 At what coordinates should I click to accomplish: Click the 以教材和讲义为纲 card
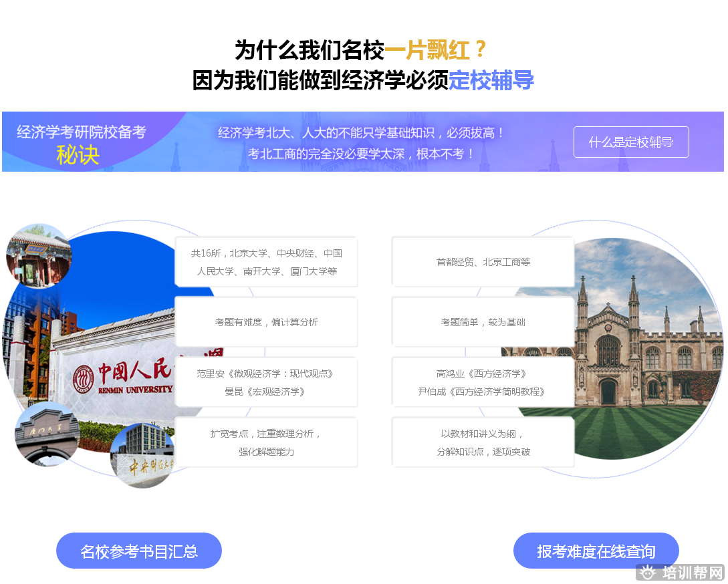pos(483,442)
